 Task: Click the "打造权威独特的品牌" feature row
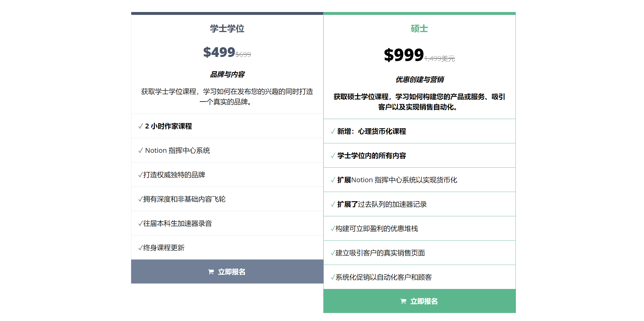[174, 175]
